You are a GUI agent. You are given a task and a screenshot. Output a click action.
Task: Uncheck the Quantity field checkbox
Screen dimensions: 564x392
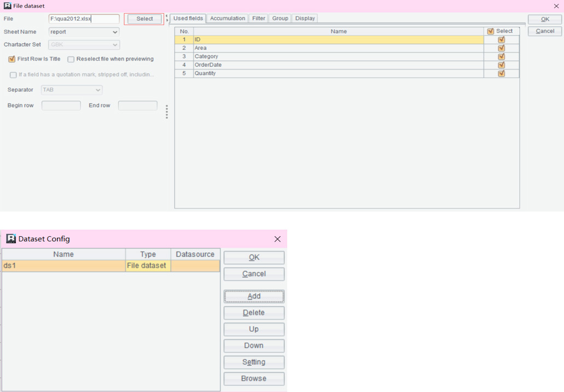click(x=502, y=73)
